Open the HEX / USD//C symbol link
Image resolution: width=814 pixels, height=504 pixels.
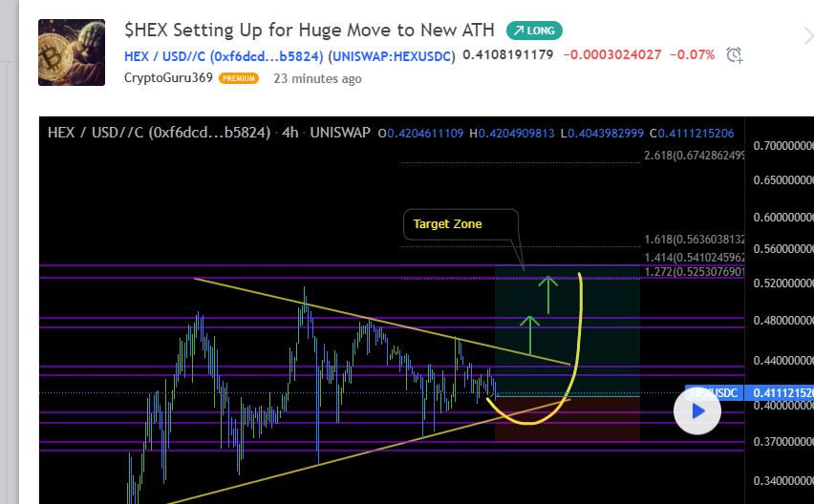click(224, 56)
